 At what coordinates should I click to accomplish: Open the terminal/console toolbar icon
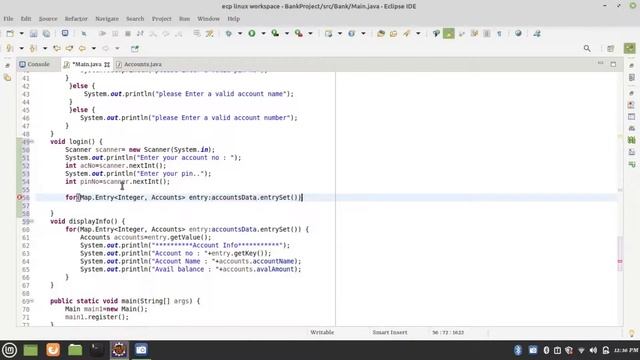65,33
